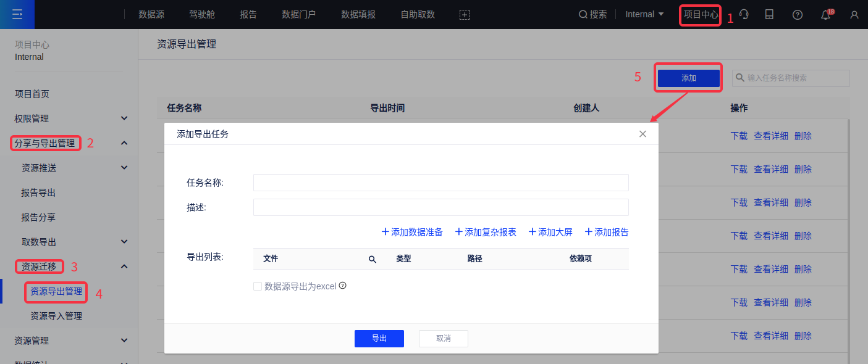The width and height of the screenshot is (868, 364).
Task: Close the 添加导出任务 dialog
Action: point(643,134)
